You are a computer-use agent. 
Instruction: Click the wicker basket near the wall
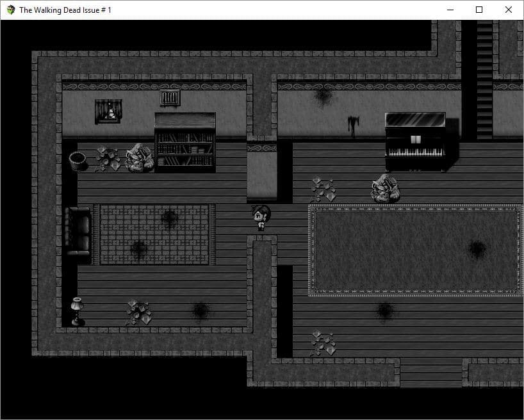pyautogui.click(x=78, y=161)
